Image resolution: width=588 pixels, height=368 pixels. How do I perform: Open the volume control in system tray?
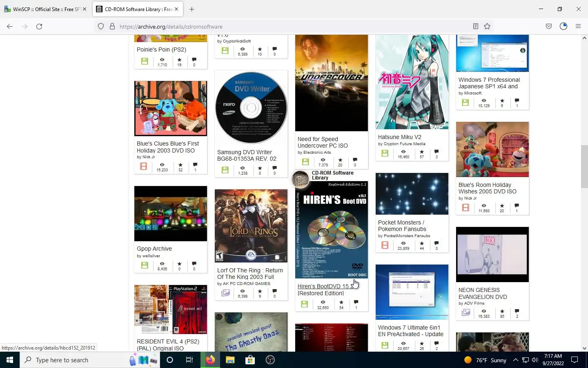pyautogui.click(x=535, y=360)
